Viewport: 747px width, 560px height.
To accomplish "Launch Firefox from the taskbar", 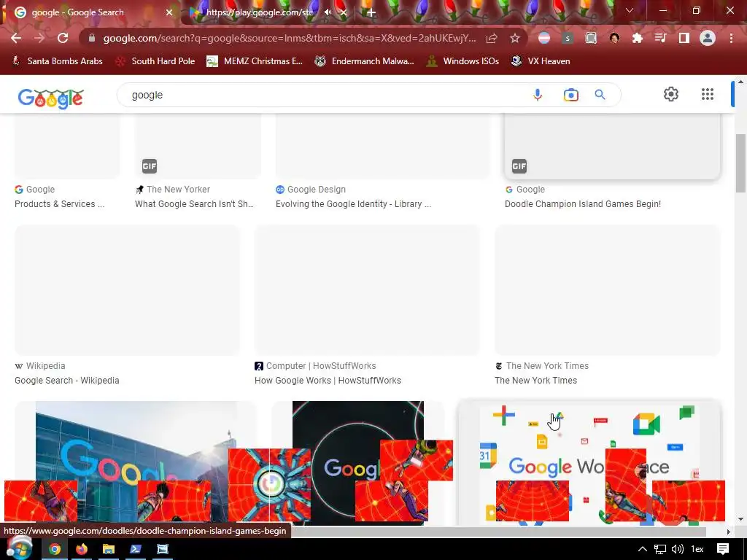I will pos(82,550).
